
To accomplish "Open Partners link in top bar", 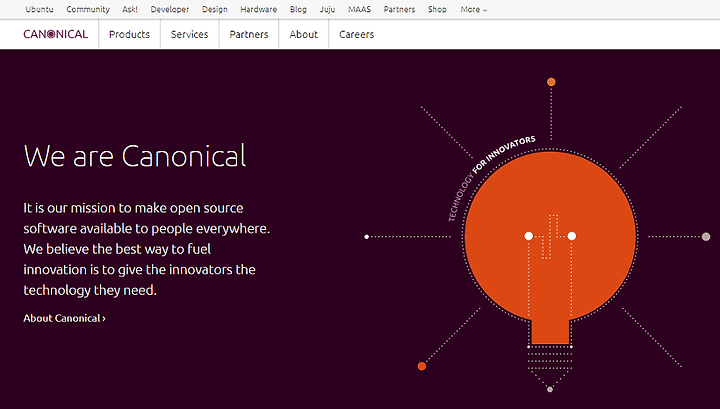I will point(399,9).
